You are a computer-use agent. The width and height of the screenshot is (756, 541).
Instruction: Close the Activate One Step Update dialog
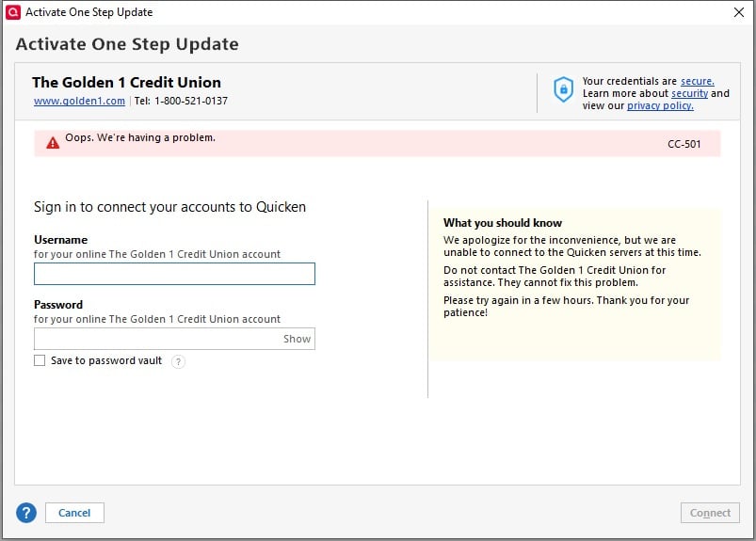pyautogui.click(x=739, y=12)
